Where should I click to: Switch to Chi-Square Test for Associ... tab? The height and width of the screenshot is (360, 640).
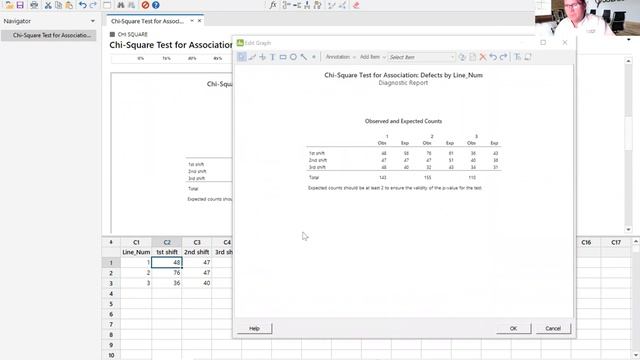pos(147,21)
